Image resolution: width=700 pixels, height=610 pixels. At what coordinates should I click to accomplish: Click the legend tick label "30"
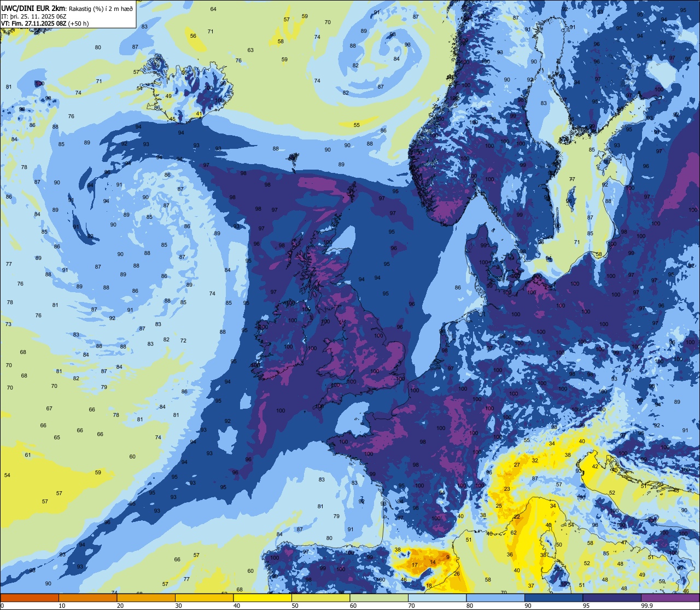[178, 606]
